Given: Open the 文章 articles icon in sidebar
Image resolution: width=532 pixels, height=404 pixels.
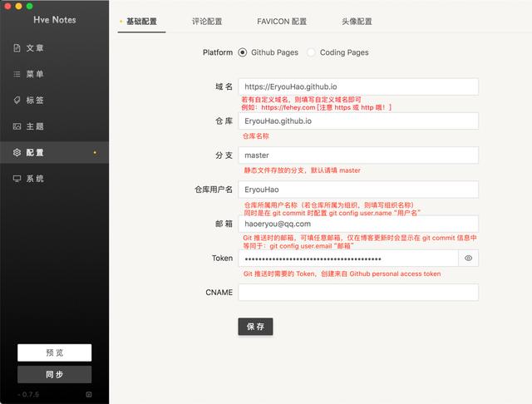Looking at the screenshot, I should (17, 48).
